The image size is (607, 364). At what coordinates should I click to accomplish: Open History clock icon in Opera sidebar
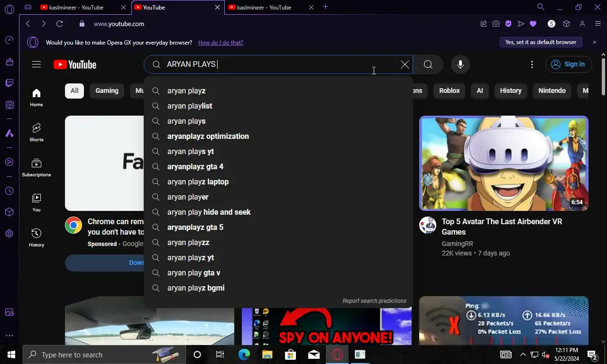[9, 191]
